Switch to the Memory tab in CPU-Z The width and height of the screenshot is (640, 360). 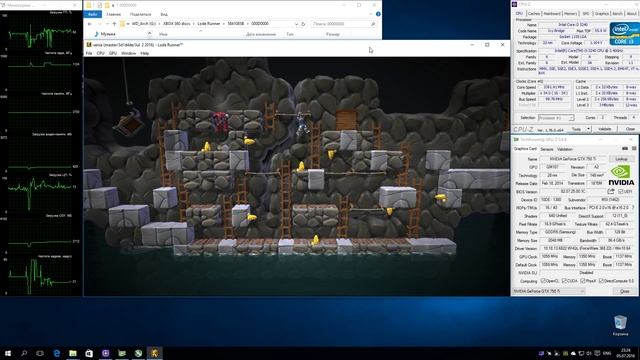570,13
